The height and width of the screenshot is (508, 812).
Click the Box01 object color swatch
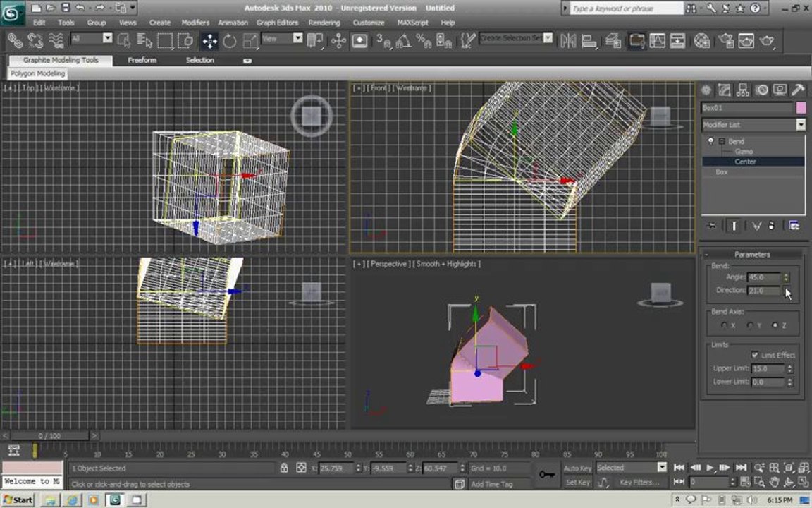click(x=801, y=108)
